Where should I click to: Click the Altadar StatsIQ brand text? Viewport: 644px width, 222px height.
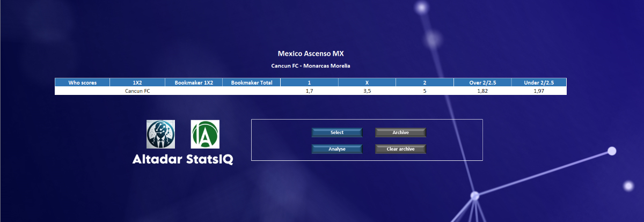point(183,160)
